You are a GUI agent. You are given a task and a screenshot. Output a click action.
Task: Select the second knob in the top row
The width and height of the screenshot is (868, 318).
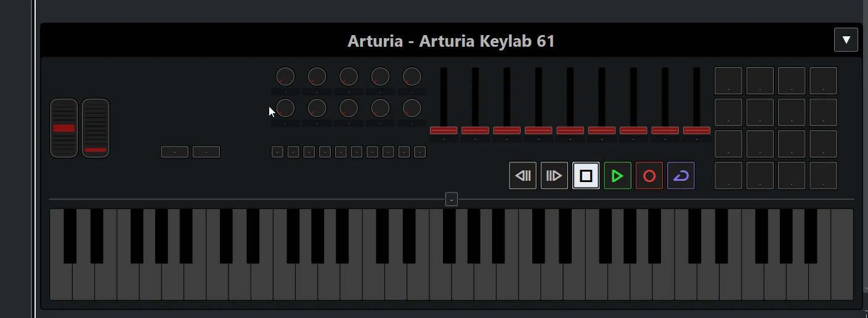317,77
